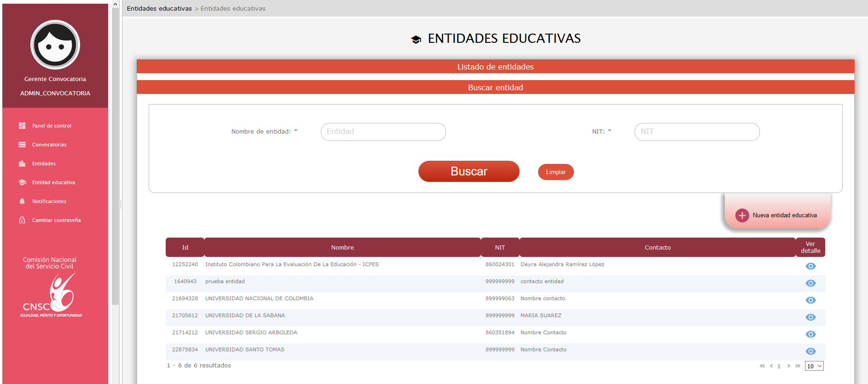
Task: Go to last page of results
Action: tap(798, 366)
